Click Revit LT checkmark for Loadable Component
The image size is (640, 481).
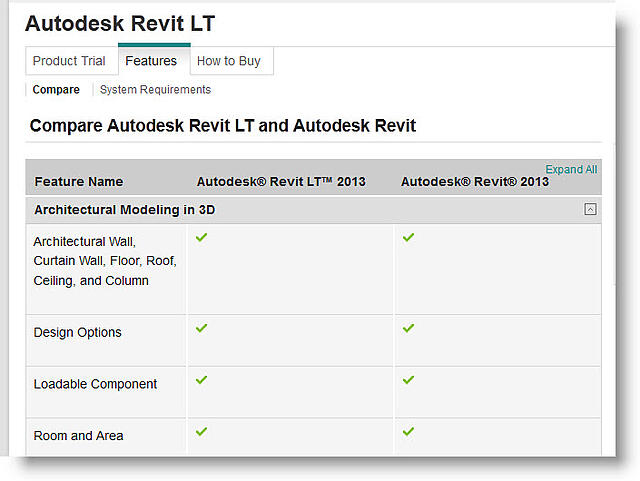point(201,380)
